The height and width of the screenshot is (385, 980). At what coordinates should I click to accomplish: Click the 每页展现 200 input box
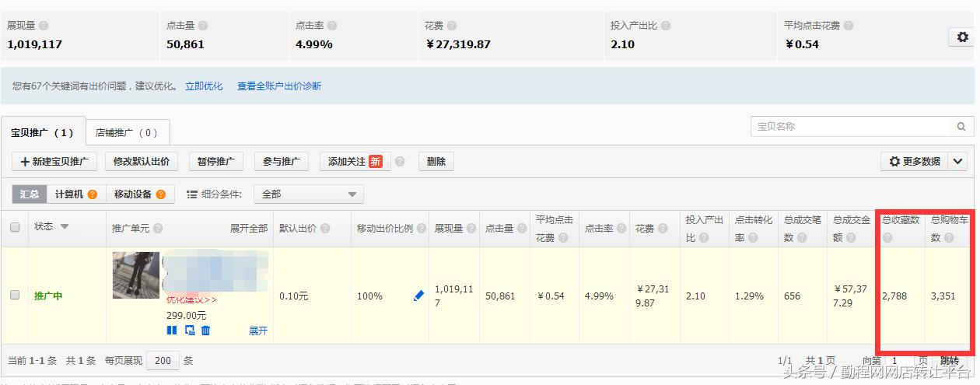pyautogui.click(x=163, y=361)
